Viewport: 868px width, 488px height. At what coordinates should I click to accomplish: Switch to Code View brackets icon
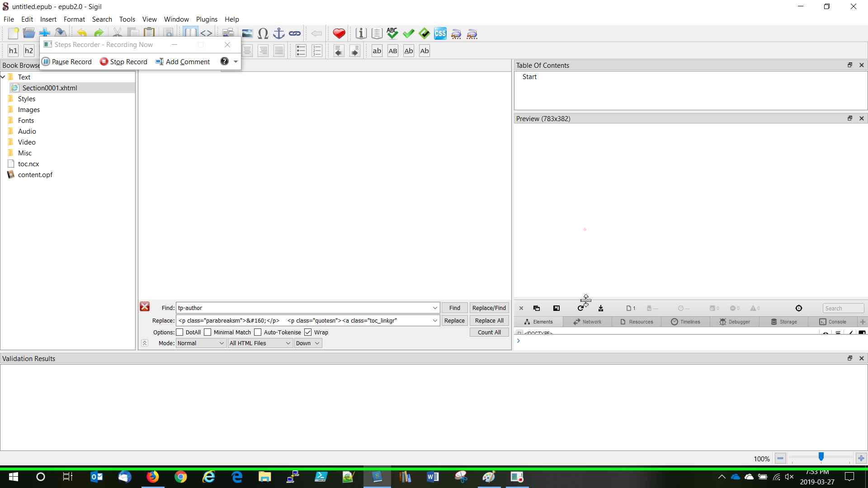click(x=206, y=33)
